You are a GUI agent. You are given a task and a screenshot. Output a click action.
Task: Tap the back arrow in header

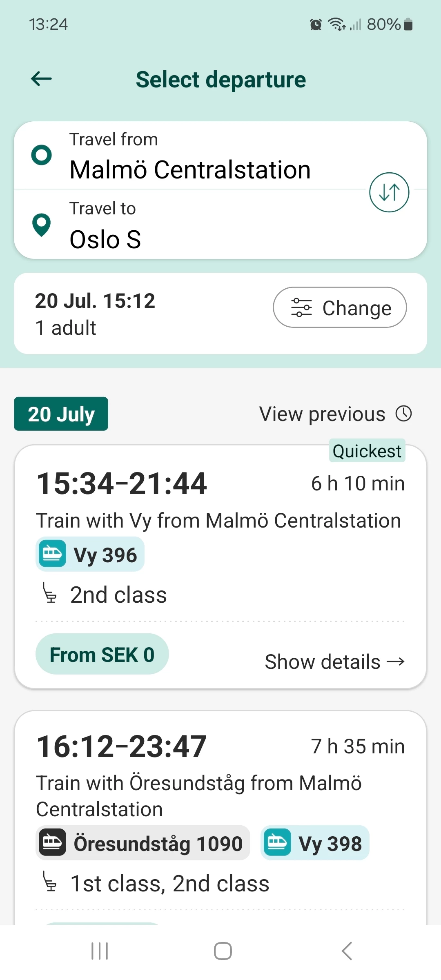[x=42, y=79]
